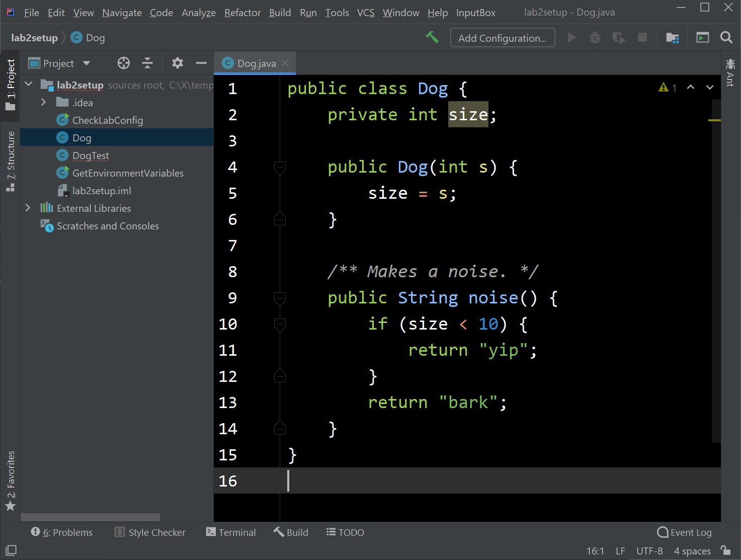The width and height of the screenshot is (741, 560).
Task: Open the VCS menu
Action: point(366,13)
